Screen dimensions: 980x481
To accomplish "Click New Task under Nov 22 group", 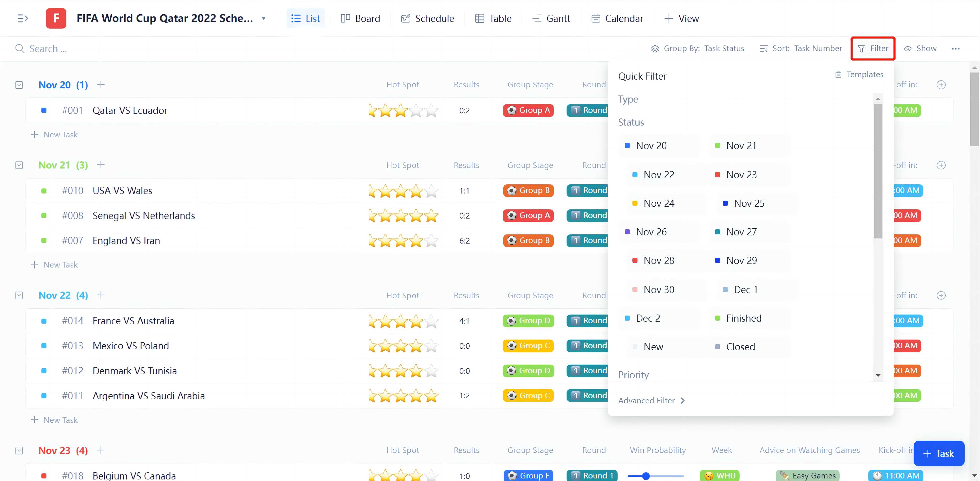I will click(x=54, y=420).
